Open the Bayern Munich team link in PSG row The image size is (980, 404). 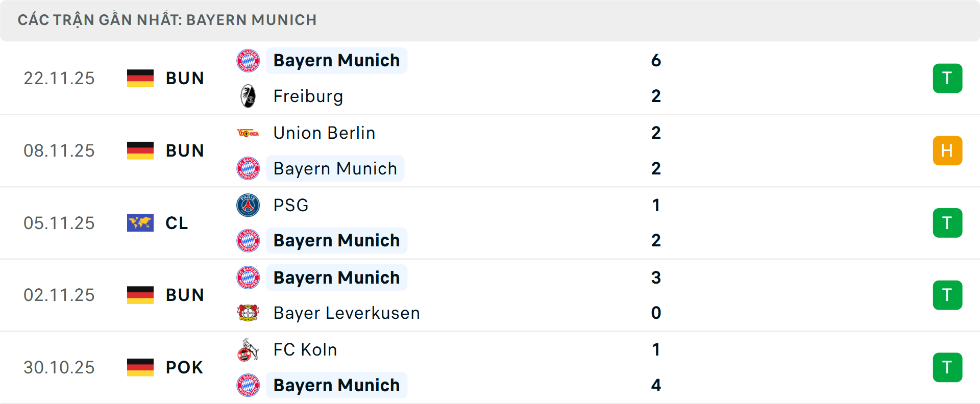pos(336,240)
